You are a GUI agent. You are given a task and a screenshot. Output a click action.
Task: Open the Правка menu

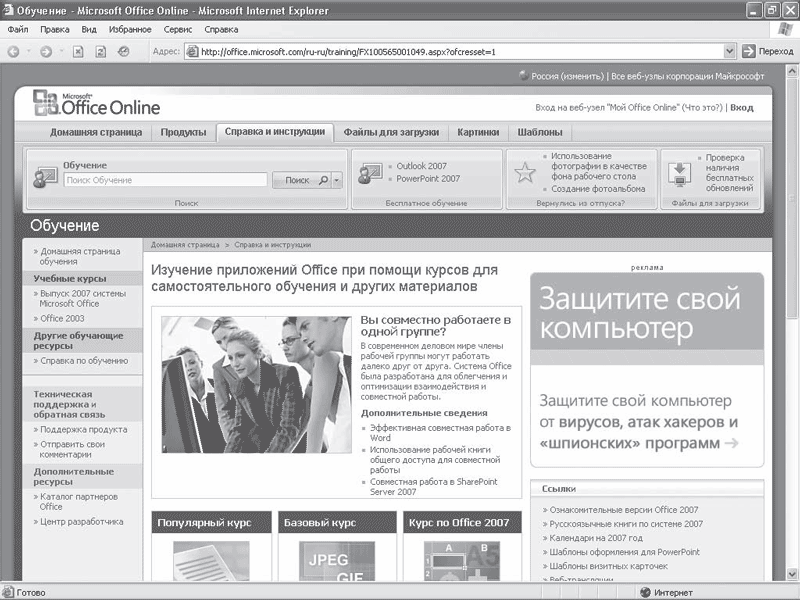pyautogui.click(x=55, y=30)
